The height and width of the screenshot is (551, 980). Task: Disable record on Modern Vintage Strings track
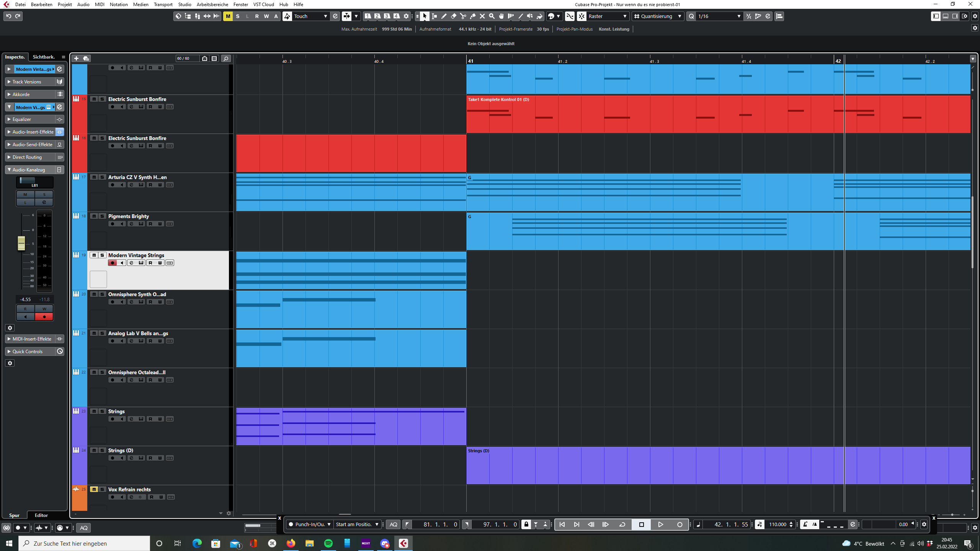click(112, 263)
